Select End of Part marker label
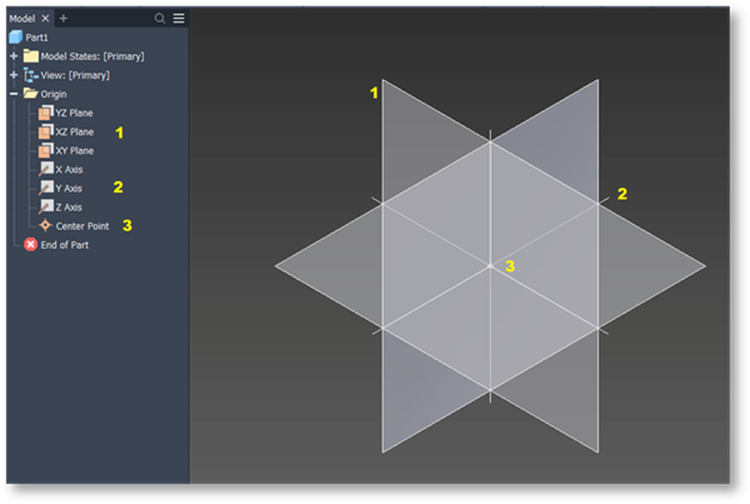The image size is (750, 504). (65, 245)
